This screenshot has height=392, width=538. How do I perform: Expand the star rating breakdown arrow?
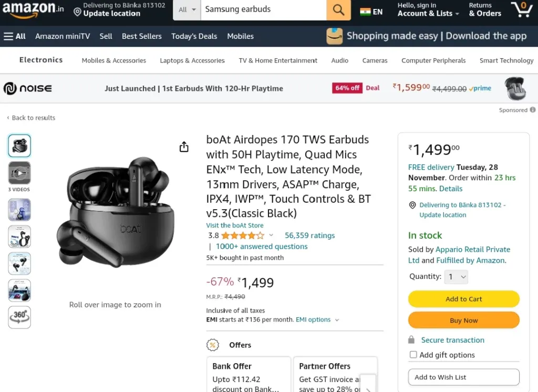[271, 235]
